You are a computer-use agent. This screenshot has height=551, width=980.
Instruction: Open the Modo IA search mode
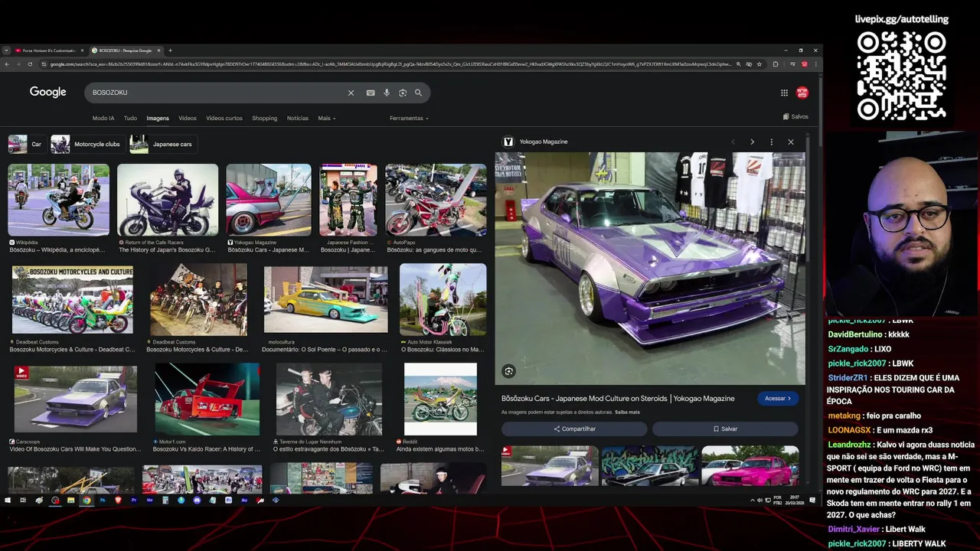[103, 119]
